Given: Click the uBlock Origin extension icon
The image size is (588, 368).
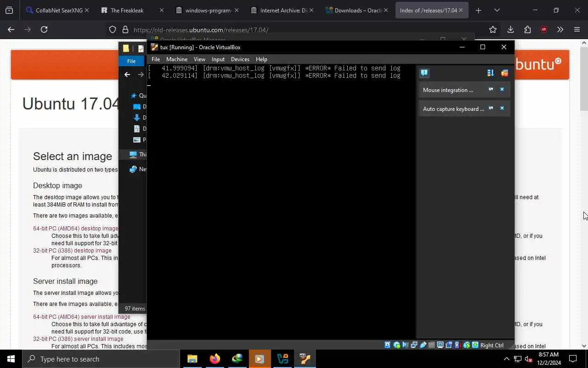Looking at the screenshot, I should pos(544,29).
